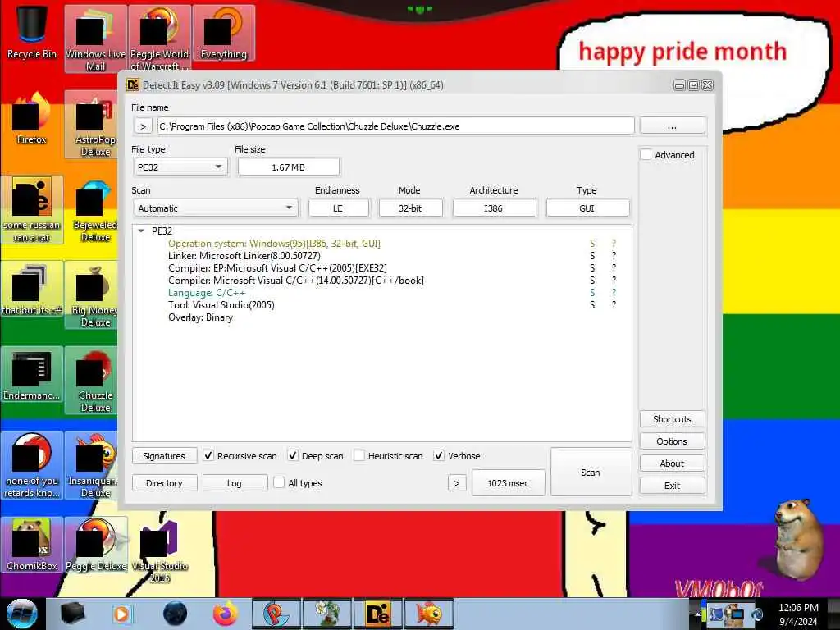Open the Everything desktop shortcut

pyautogui.click(x=223, y=33)
